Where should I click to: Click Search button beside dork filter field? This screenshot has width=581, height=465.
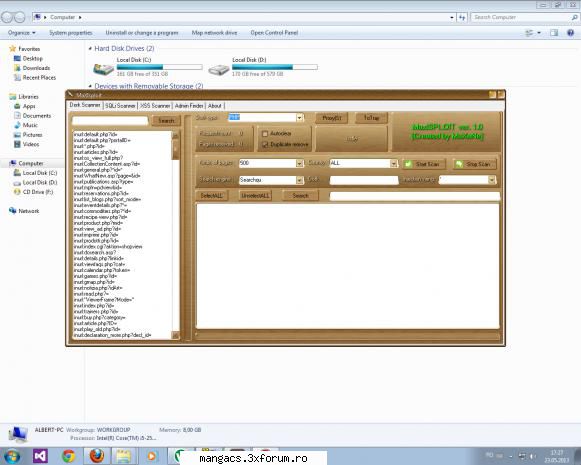pyautogui.click(x=166, y=121)
